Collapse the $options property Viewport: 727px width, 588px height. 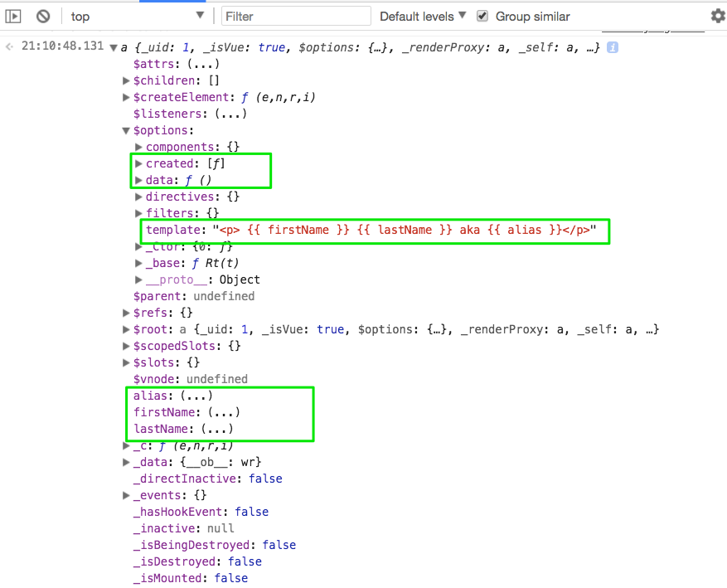pos(126,130)
